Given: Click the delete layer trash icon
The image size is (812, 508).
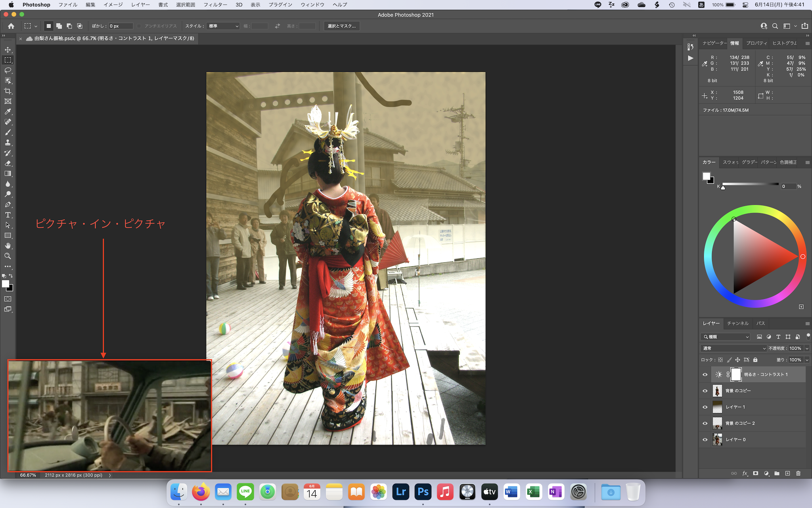Looking at the screenshot, I should pos(799,473).
